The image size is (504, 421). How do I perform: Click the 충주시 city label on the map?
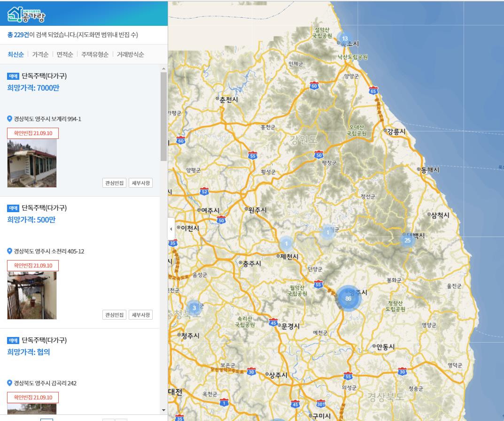(x=252, y=263)
